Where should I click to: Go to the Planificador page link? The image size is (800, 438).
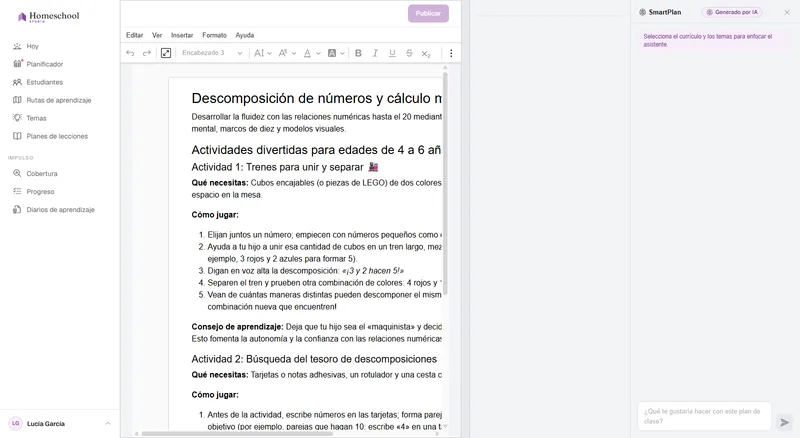pyautogui.click(x=45, y=64)
